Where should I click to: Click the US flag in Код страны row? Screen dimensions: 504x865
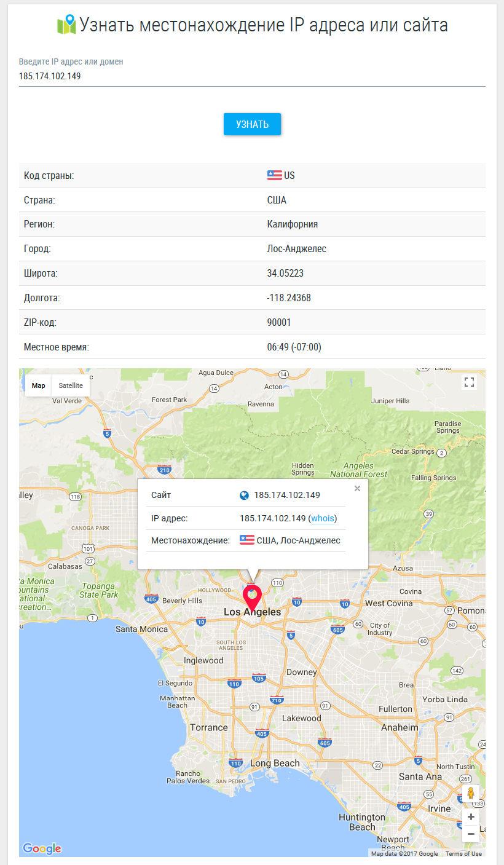pos(274,175)
